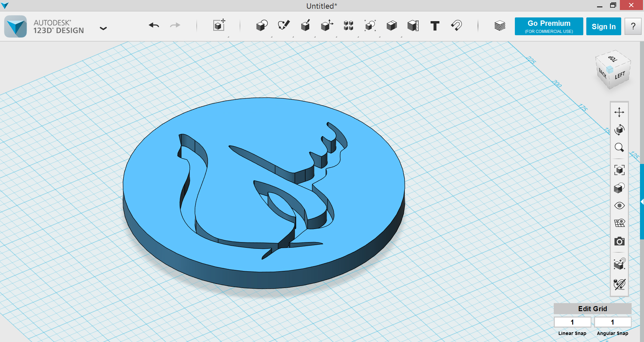Open the Pattern tool
This screenshot has height=342, width=644.
click(x=348, y=25)
